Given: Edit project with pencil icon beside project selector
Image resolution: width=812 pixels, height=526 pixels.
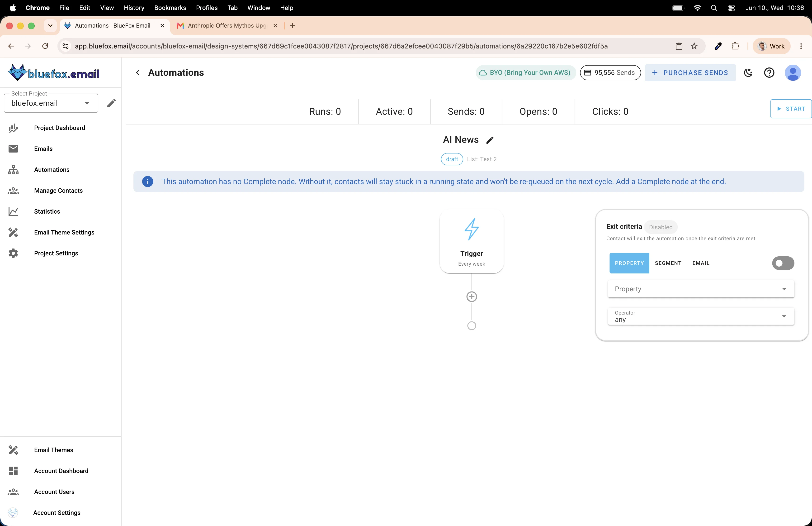Looking at the screenshot, I should [112, 103].
